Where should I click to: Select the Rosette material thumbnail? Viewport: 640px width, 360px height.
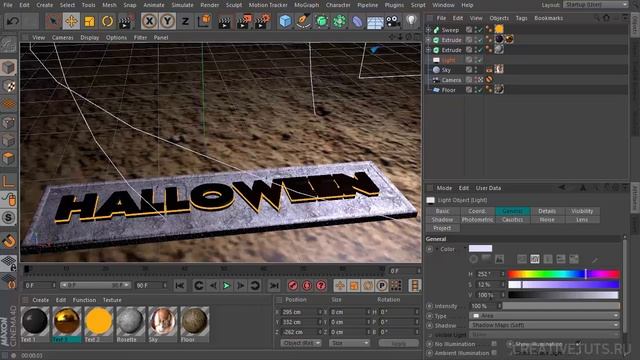(130, 321)
